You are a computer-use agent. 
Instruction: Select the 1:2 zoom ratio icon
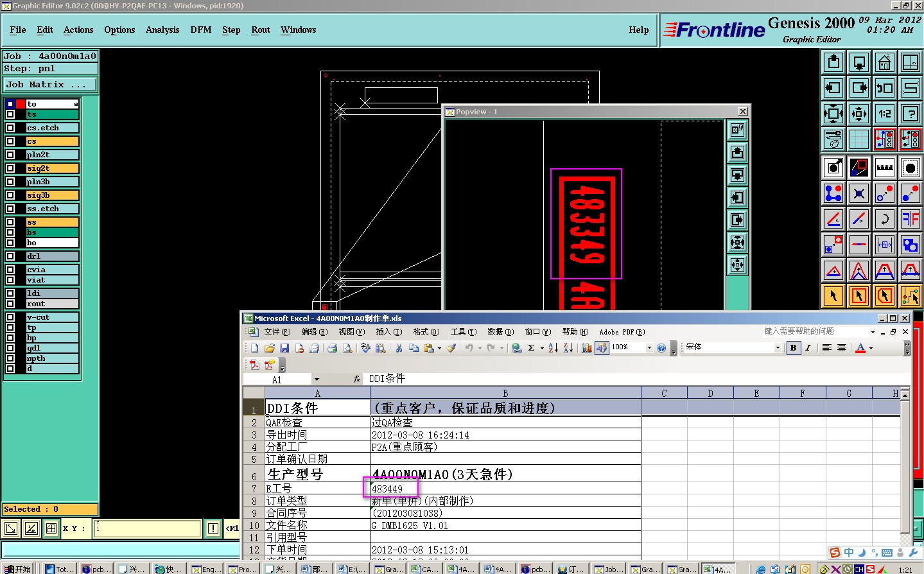[885, 114]
